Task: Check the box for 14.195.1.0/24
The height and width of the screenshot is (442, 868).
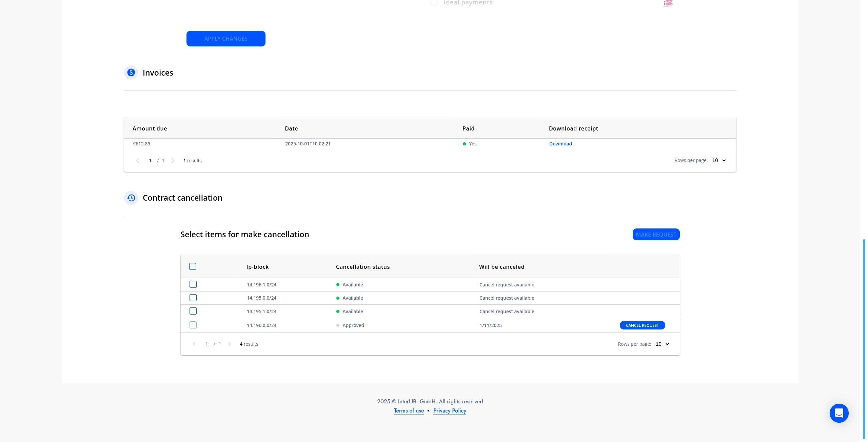Action: (x=193, y=311)
